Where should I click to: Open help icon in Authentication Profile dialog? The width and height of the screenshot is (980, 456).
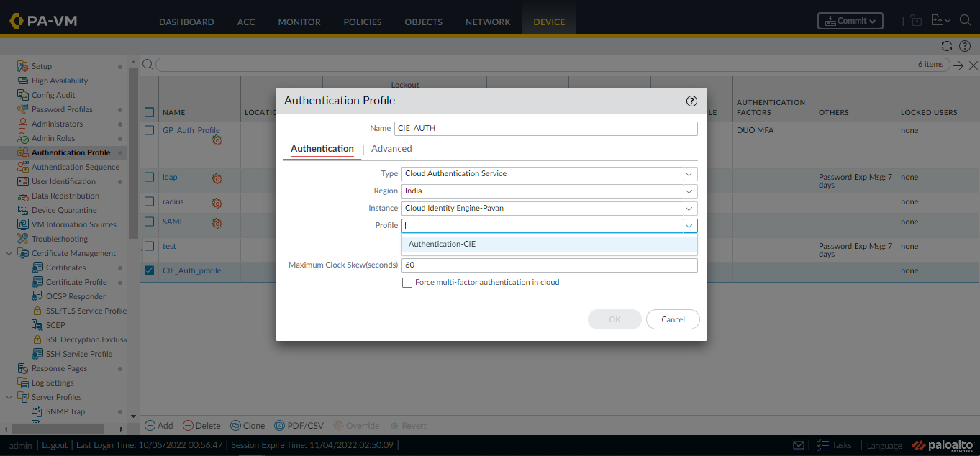pyautogui.click(x=691, y=101)
